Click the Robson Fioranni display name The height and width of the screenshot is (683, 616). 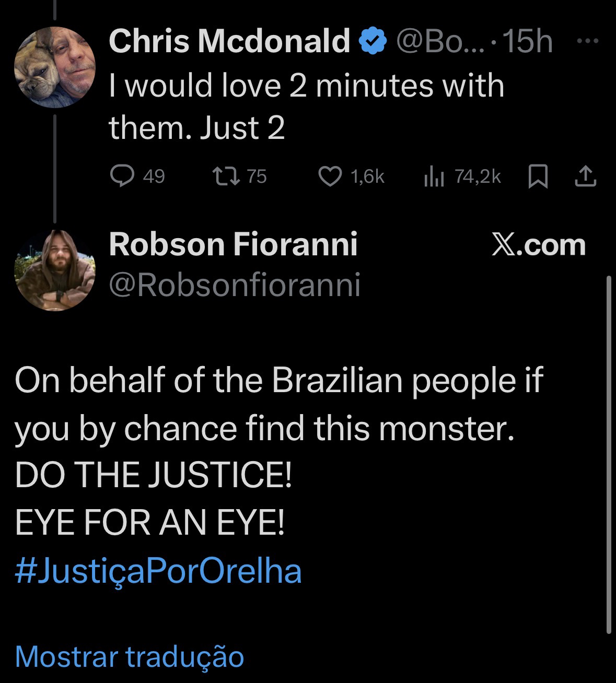[233, 244]
